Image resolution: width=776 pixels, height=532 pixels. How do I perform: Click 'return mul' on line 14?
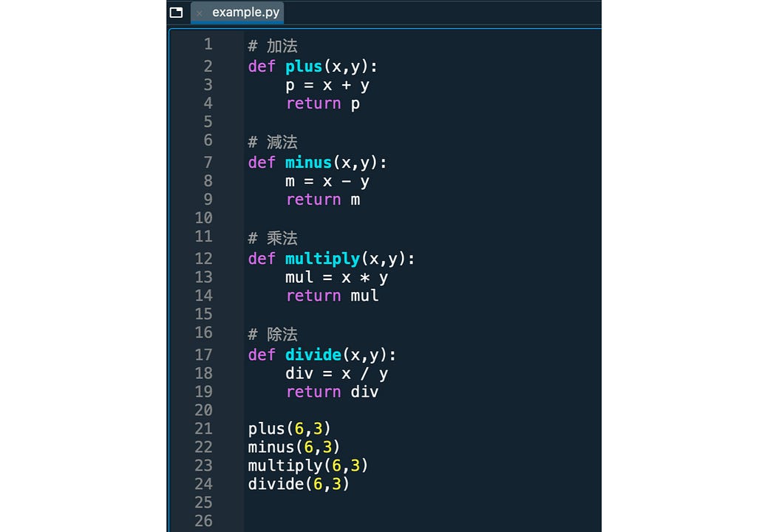[332, 296]
